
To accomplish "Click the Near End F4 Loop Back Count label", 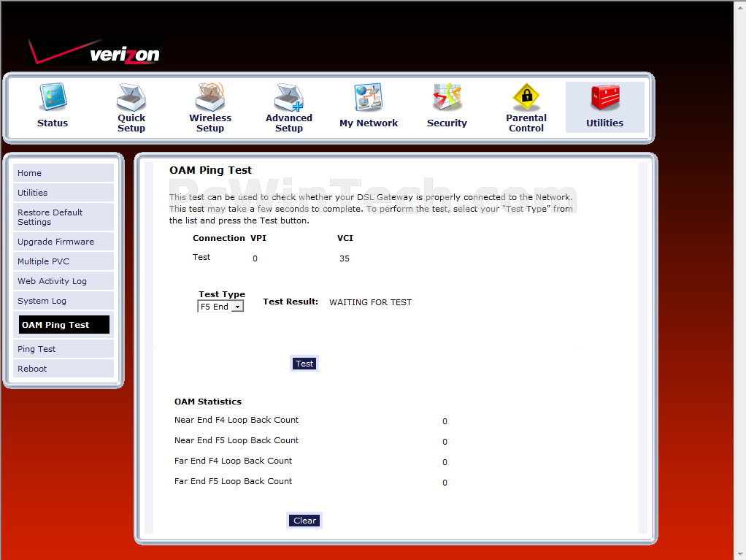I will click(x=237, y=420).
